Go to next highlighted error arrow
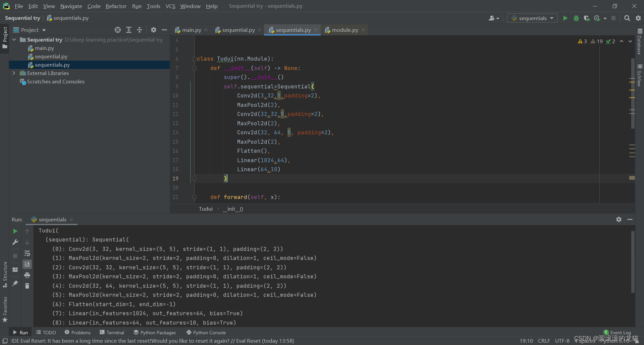The height and width of the screenshot is (345, 644). (630, 41)
